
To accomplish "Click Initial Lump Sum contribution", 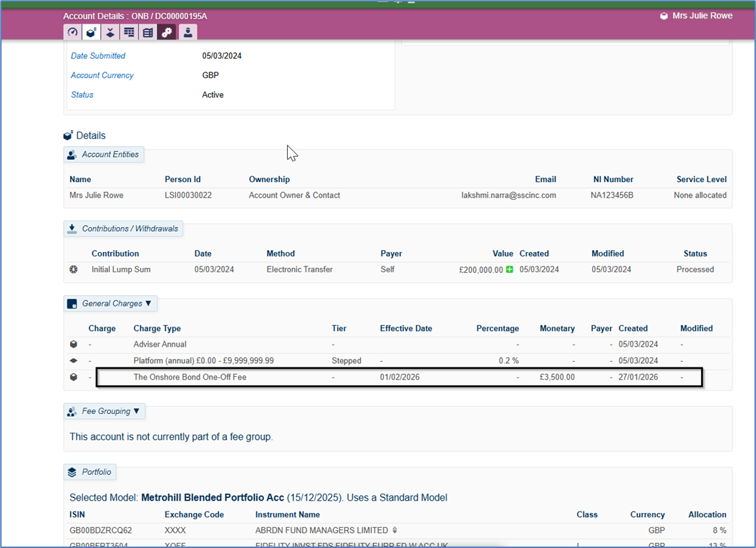I will pos(121,269).
